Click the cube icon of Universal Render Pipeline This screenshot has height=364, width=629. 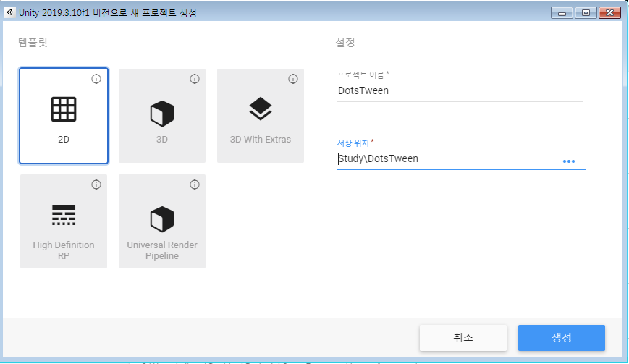point(162,219)
